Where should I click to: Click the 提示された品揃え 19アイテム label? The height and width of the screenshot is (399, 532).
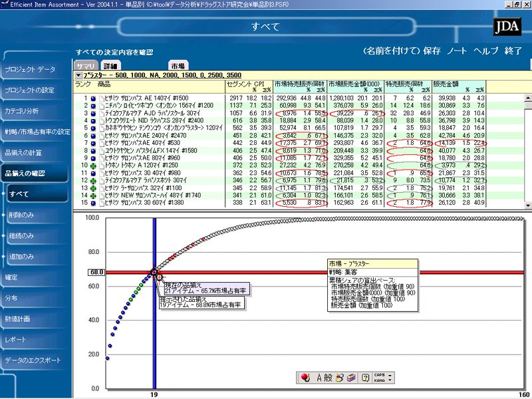pyautogui.click(x=201, y=303)
